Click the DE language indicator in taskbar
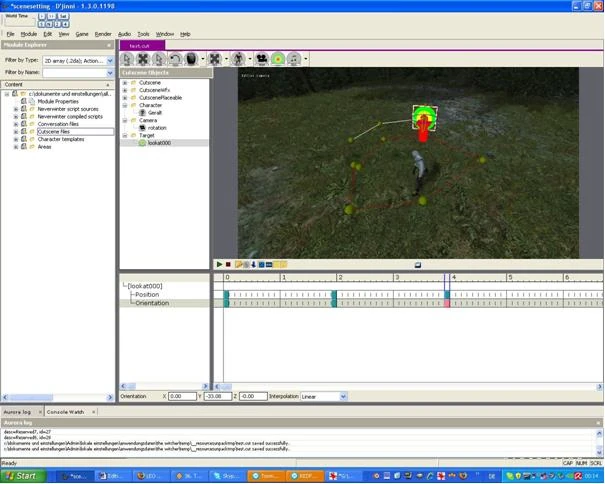This screenshot has height=484, width=605. coord(492,476)
